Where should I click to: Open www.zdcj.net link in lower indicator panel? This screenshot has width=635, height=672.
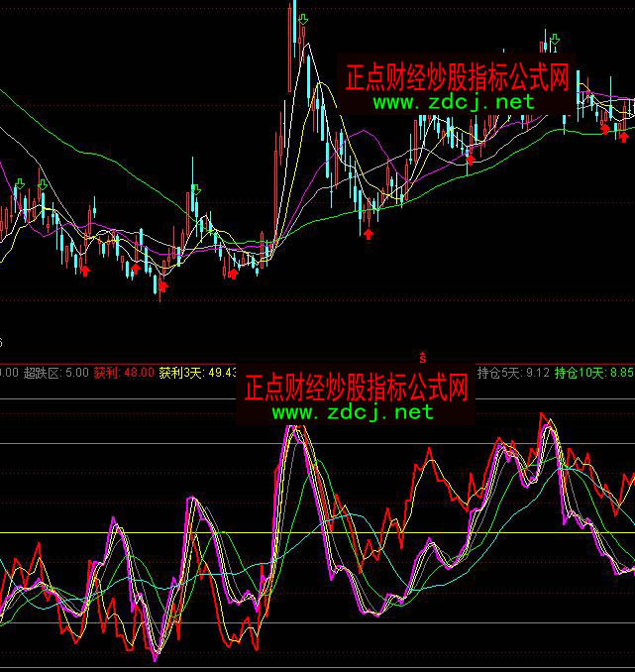(353, 411)
